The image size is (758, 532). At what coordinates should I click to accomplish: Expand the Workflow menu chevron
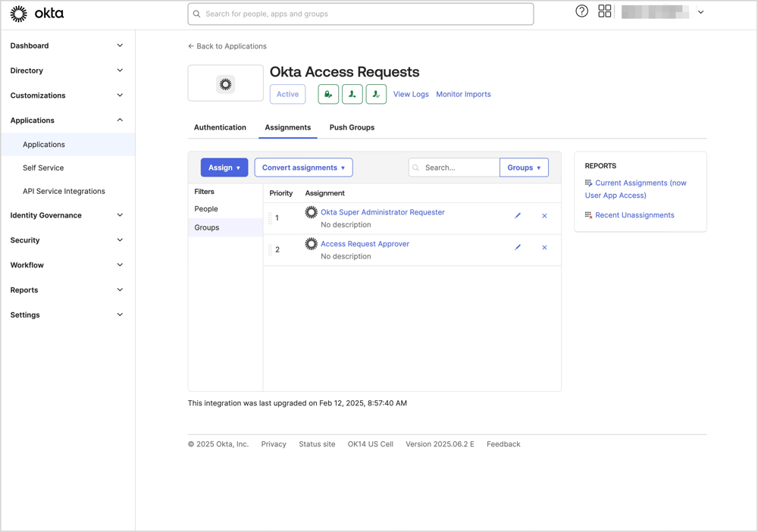120,264
